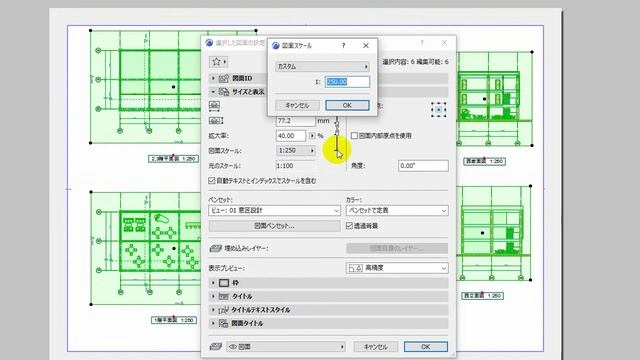Open the bottom 図面 layer dropdown

pyautogui.click(x=286, y=347)
